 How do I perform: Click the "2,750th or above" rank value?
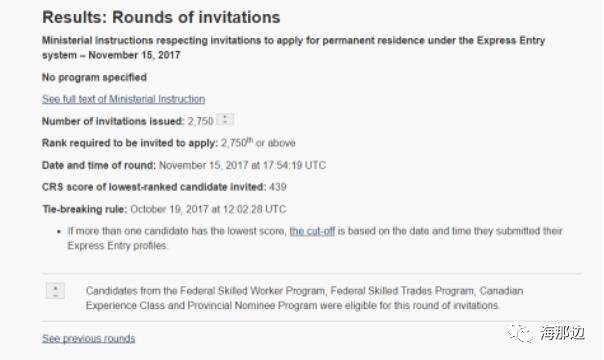tap(258, 143)
